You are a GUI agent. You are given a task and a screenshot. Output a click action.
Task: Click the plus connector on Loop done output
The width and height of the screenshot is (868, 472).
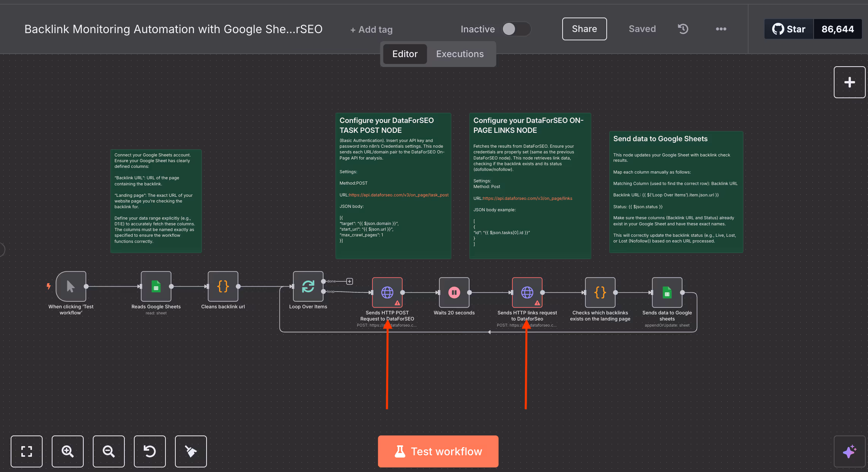pyautogui.click(x=350, y=281)
